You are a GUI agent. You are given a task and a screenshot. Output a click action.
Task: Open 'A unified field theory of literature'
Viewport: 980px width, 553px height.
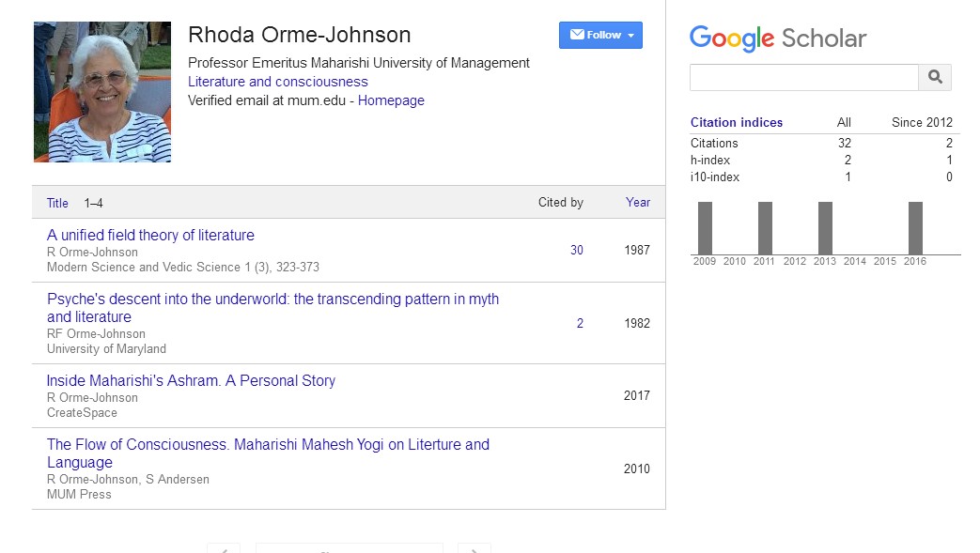click(x=150, y=235)
